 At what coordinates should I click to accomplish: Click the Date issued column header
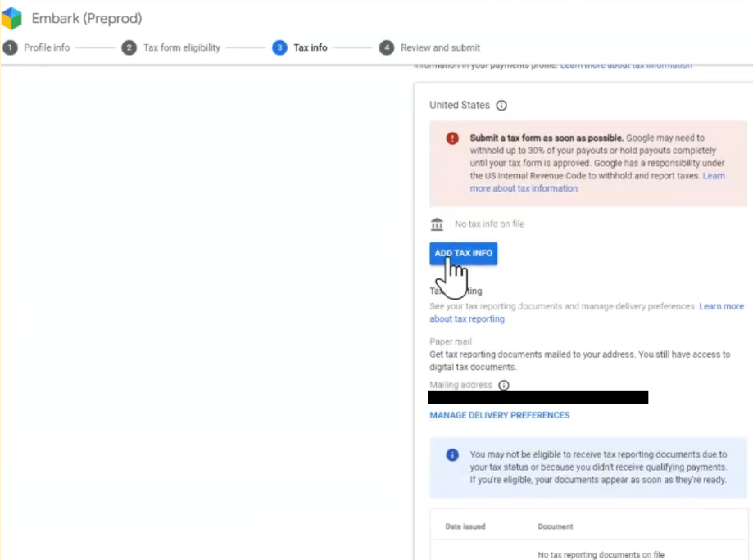pyautogui.click(x=465, y=526)
